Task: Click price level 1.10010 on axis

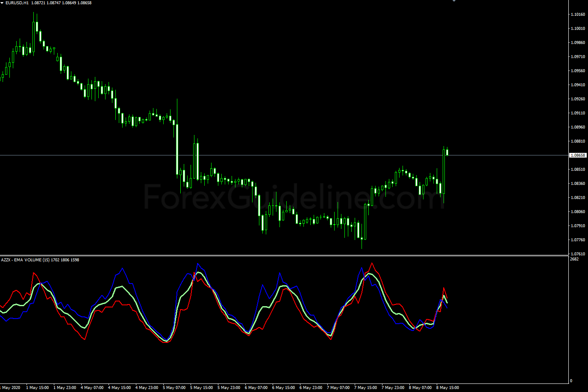Action: tap(578, 29)
